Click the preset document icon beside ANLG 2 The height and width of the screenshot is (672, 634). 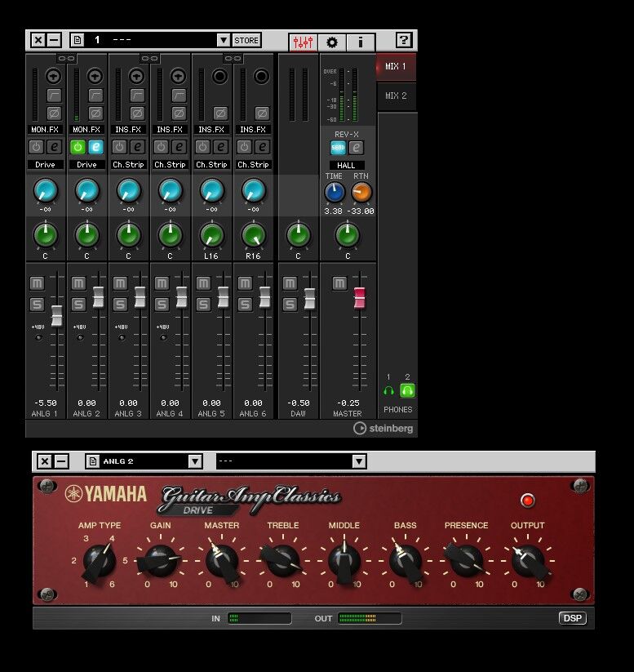coord(92,461)
